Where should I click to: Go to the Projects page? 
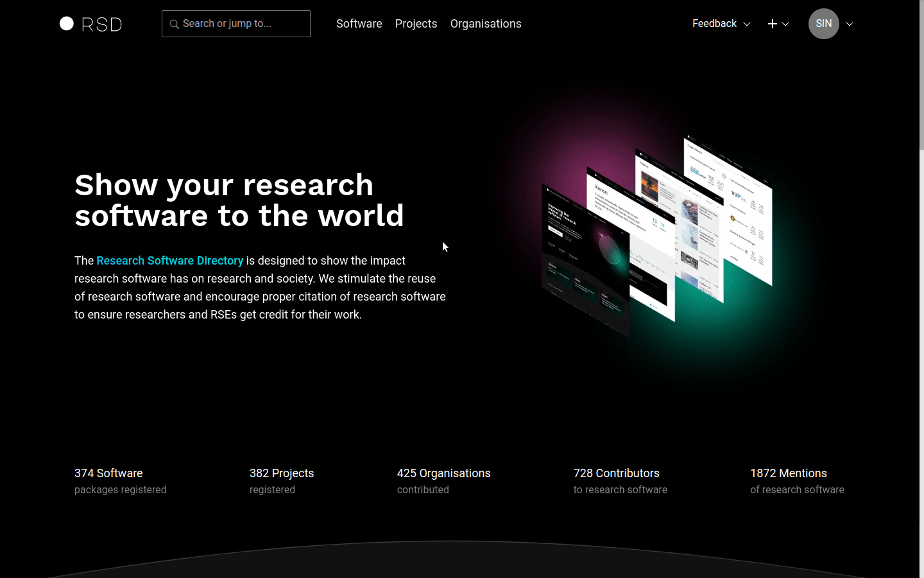416,24
